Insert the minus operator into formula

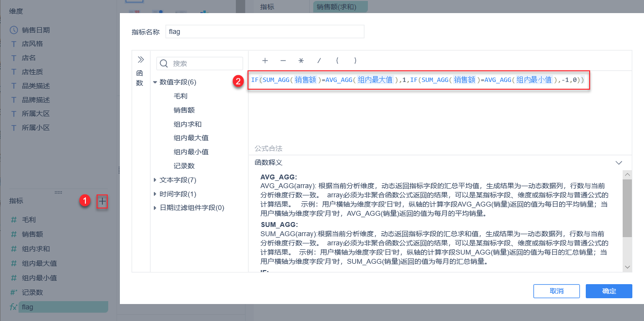(283, 61)
